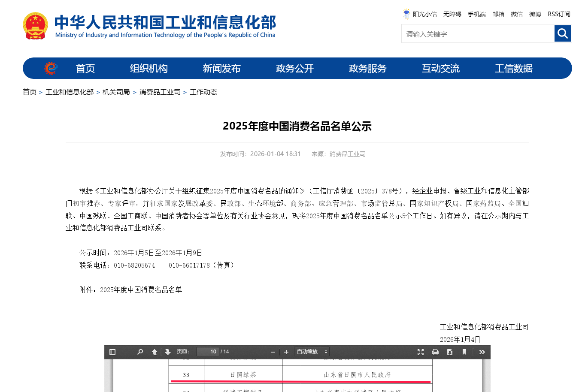Screen dimensions: 582x392
Task: Toggle the PDF viewer sidebar
Action: (112, 352)
